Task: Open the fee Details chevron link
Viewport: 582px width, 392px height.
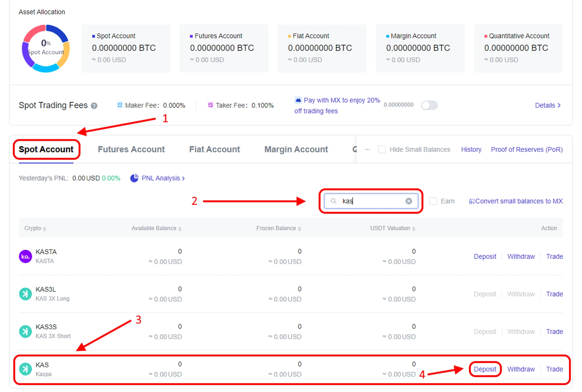Action: [548, 105]
